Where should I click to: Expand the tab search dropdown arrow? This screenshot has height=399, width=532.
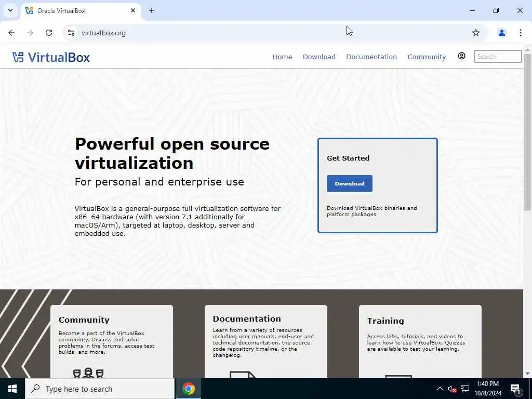pos(10,10)
